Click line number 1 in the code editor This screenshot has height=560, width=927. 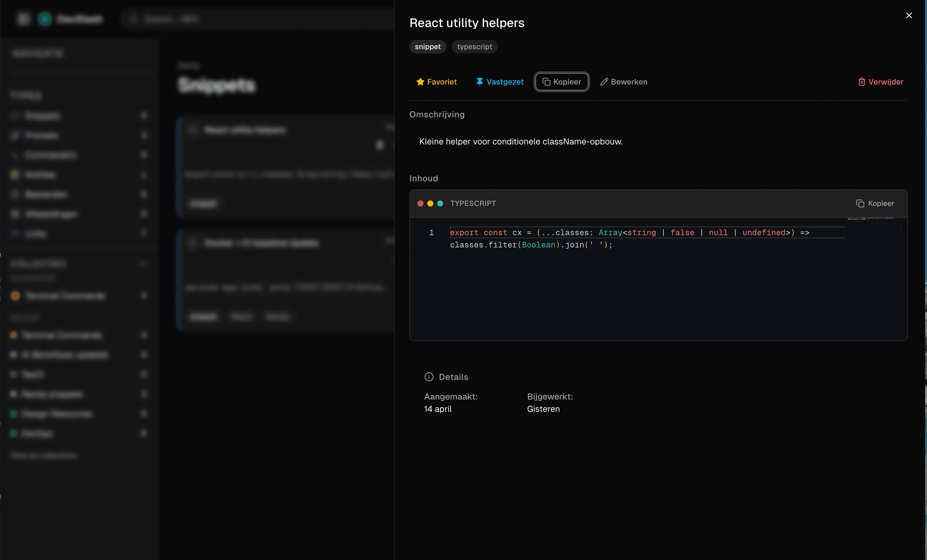(x=431, y=232)
